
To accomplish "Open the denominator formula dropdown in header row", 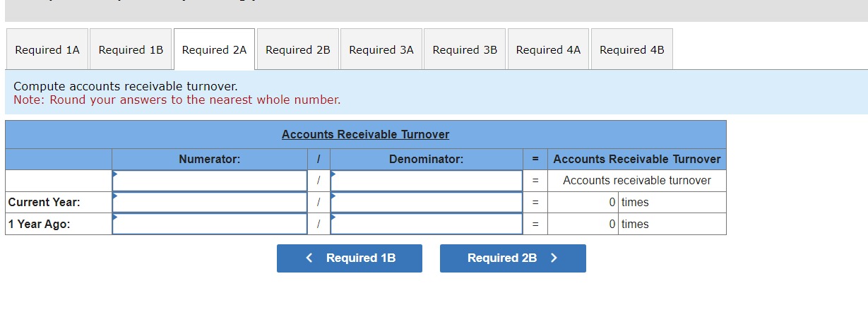I will click(427, 181).
